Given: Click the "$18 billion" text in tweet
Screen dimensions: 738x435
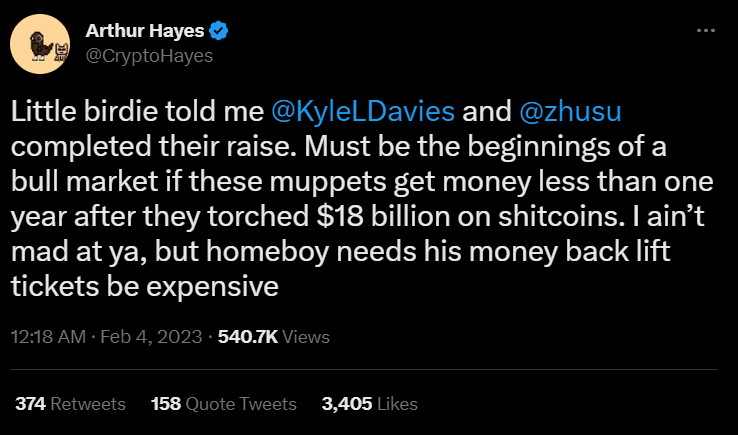Looking at the screenshot, I should [375, 214].
